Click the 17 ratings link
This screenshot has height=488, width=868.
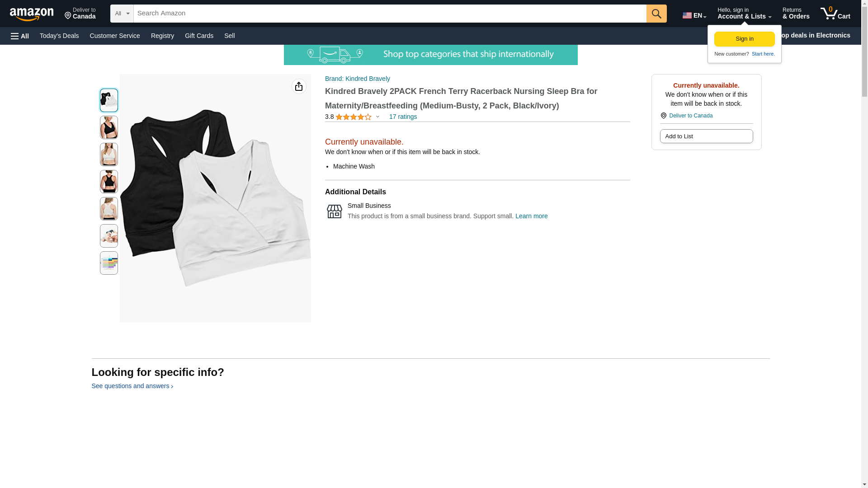coord(403,117)
